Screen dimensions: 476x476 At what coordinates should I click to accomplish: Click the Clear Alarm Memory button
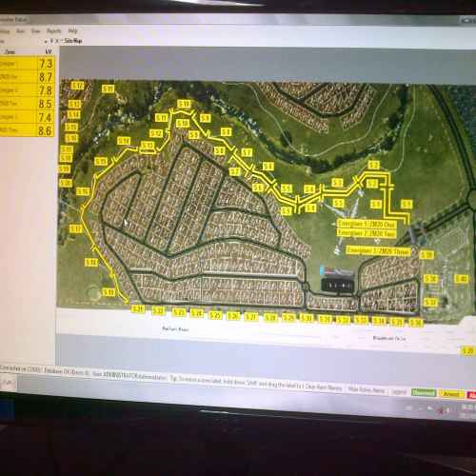pos(324,387)
